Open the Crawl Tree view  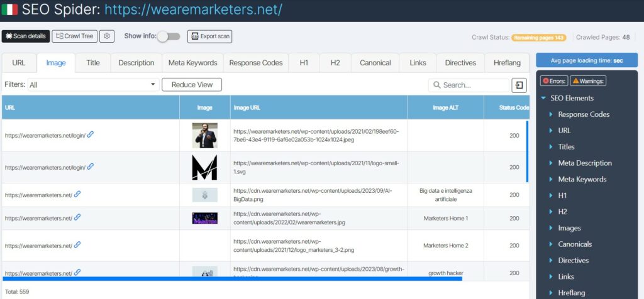click(x=74, y=36)
